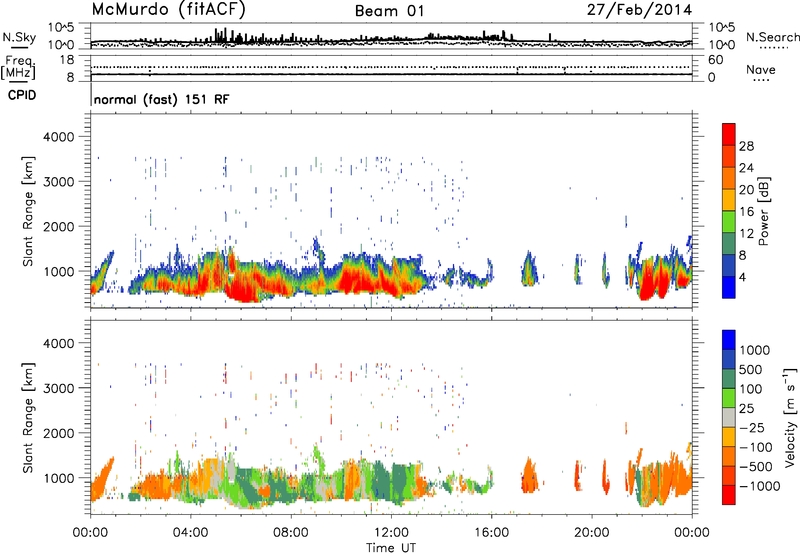
Task: Click the '-25' velocity color bar value
Action: [754, 428]
